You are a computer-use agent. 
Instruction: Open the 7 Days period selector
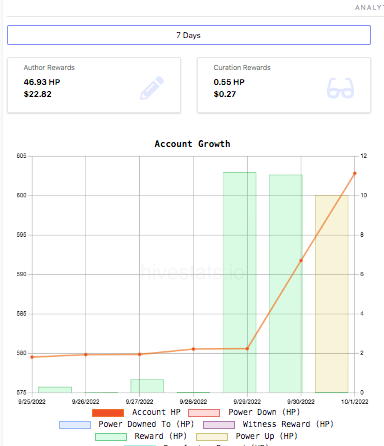(x=189, y=35)
